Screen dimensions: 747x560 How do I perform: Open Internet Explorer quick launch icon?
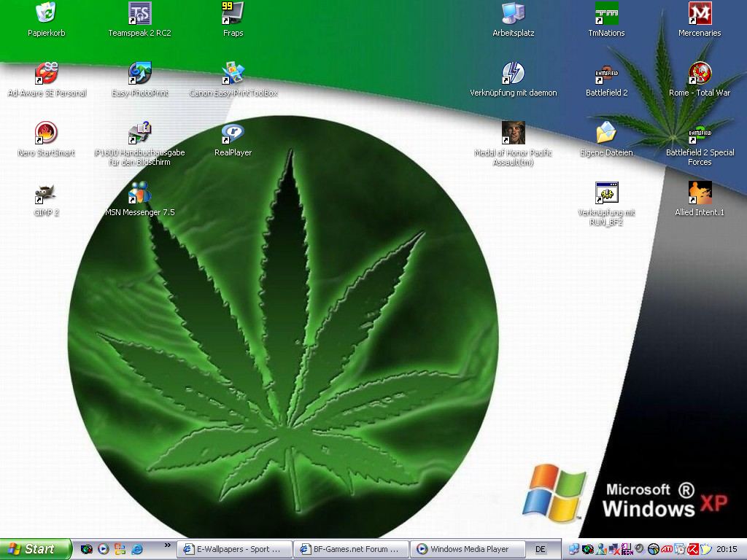click(136, 549)
